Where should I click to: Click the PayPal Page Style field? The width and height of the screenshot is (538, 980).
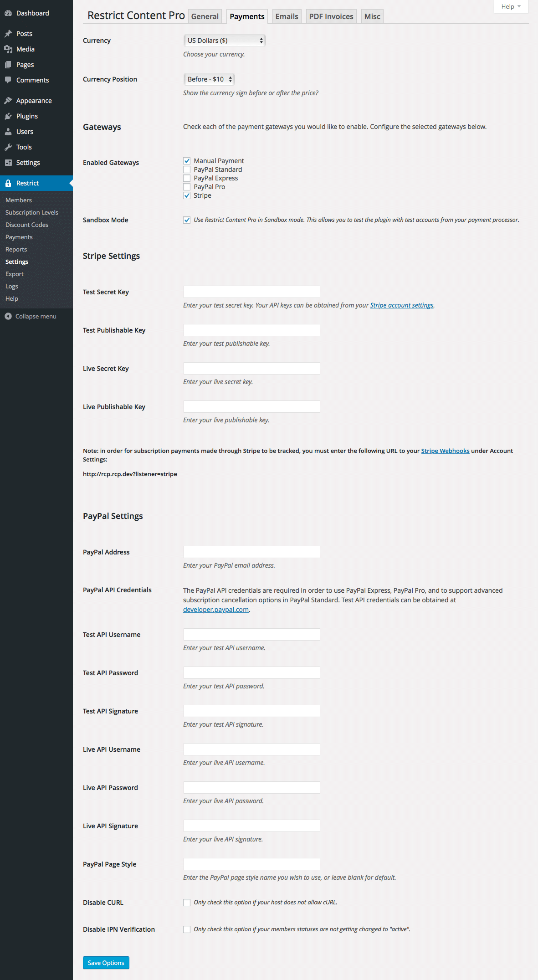[252, 864]
